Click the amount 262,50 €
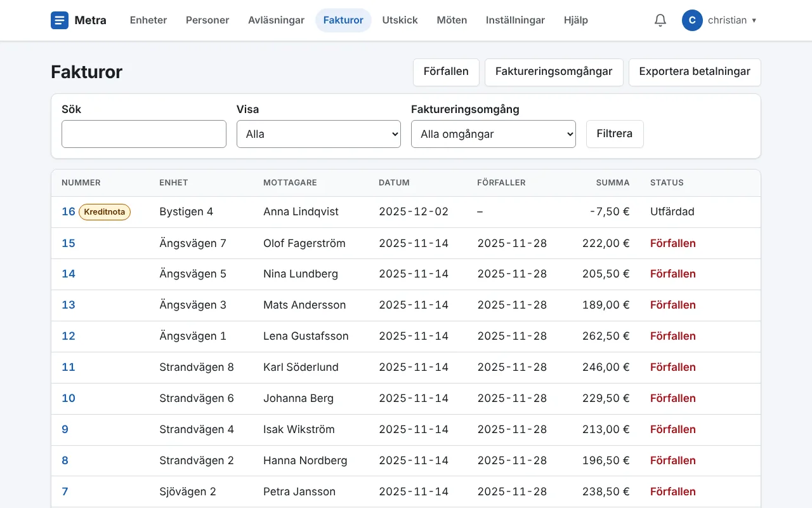 tap(606, 336)
